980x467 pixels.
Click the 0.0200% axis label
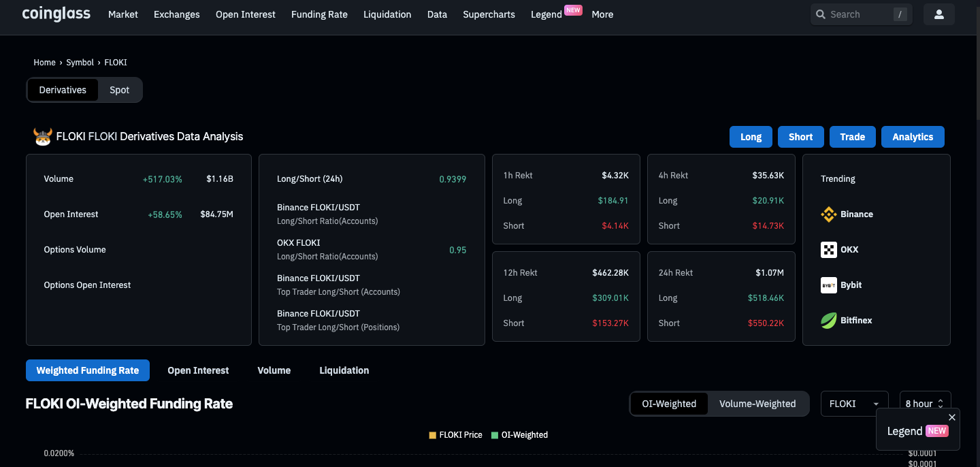[59, 453]
